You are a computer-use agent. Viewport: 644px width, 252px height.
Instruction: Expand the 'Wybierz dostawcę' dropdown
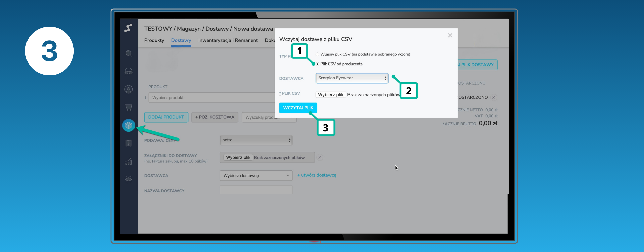pyautogui.click(x=256, y=176)
